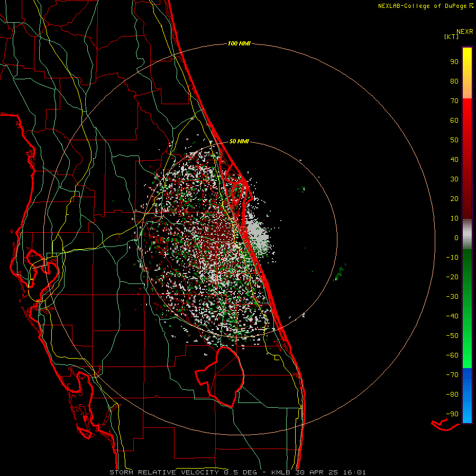Image resolution: width=476 pixels, height=476 pixels.
Task: Click the 90 value on velocity scale
Action: pos(454,62)
